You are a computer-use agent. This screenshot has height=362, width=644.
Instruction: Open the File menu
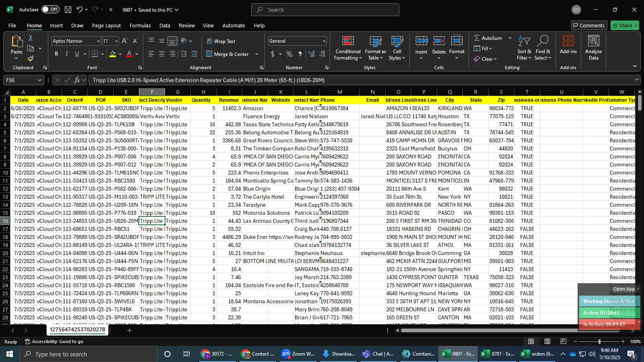pos(12,25)
